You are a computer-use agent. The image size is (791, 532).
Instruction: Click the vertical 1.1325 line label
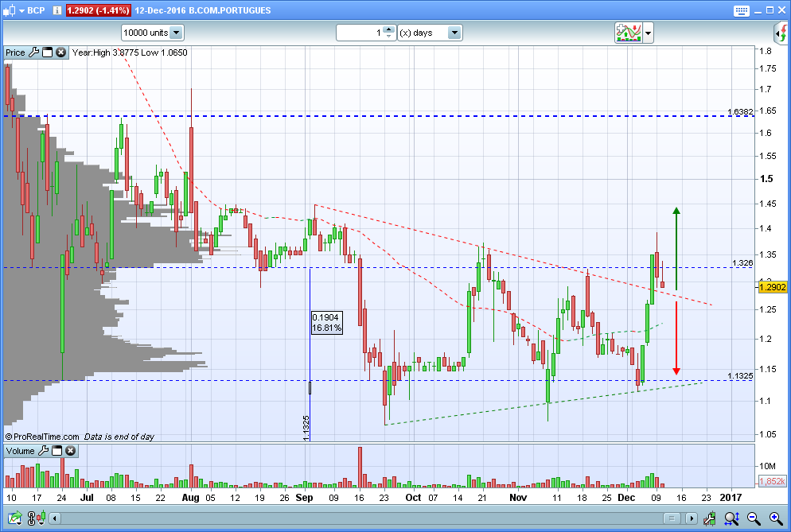point(306,428)
